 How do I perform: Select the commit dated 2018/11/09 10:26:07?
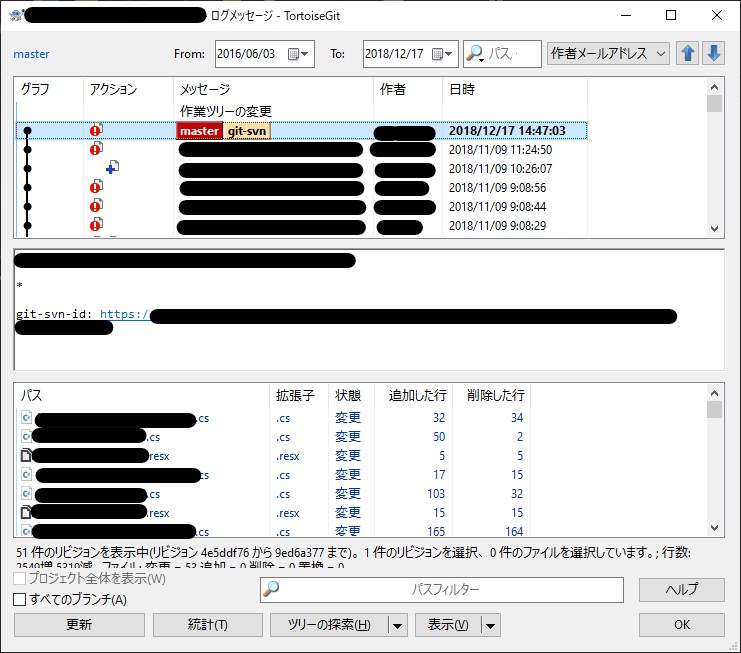point(302,169)
